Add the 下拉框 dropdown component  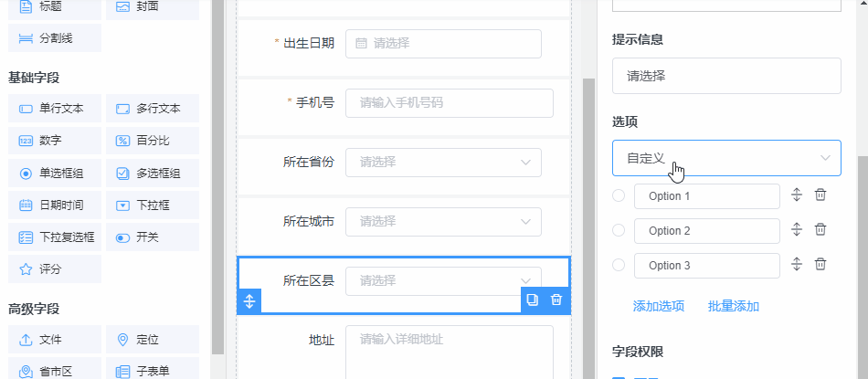tap(152, 205)
